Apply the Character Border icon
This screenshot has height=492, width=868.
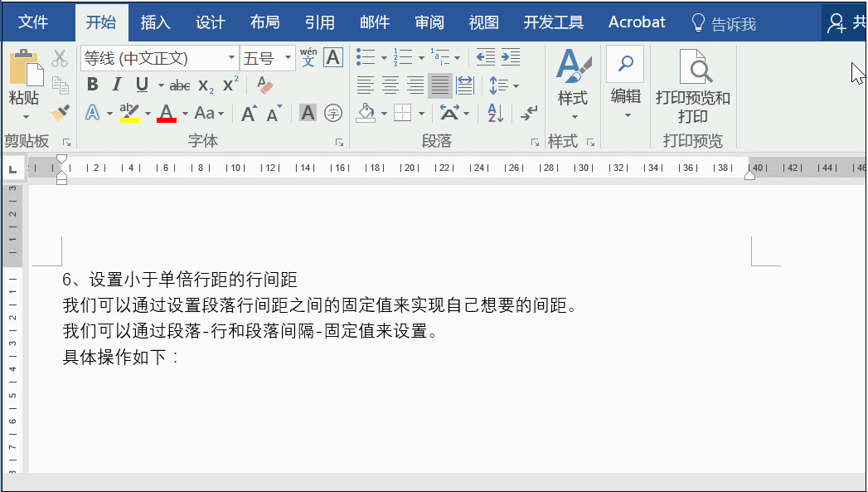(332, 57)
